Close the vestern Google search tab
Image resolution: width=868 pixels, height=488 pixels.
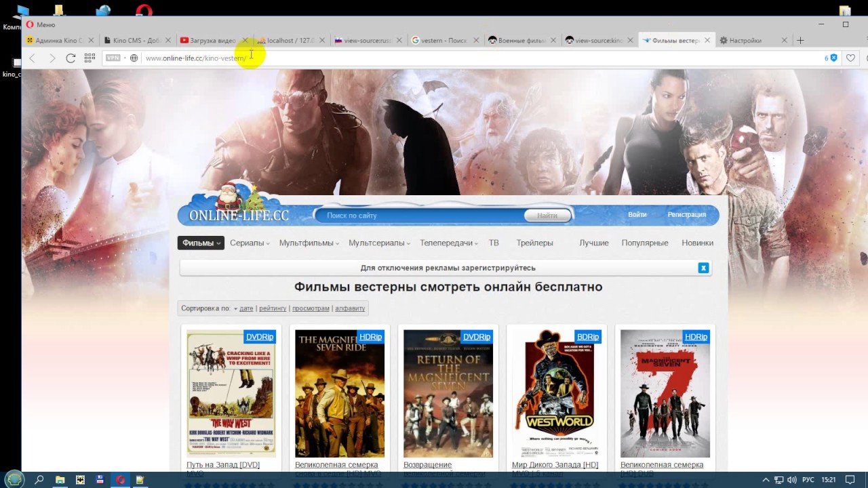[x=476, y=41]
